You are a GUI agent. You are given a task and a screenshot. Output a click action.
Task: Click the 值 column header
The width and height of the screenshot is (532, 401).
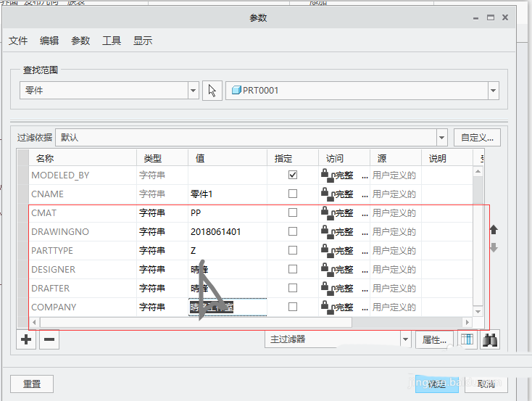click(x=228, y=158)
